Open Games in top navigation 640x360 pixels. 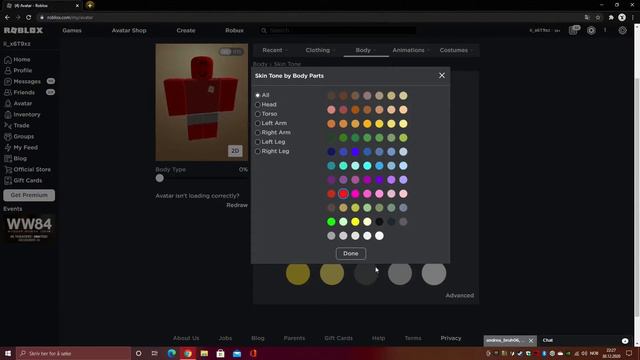[x=72, y=31]
